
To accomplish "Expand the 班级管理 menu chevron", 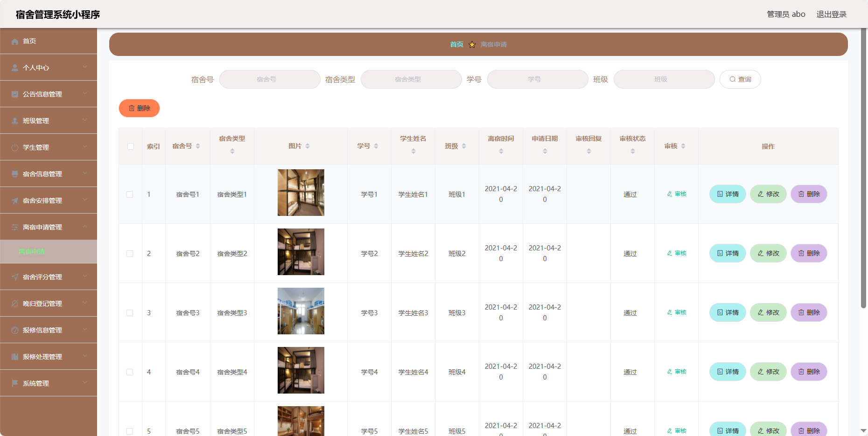I will point(85,120).
